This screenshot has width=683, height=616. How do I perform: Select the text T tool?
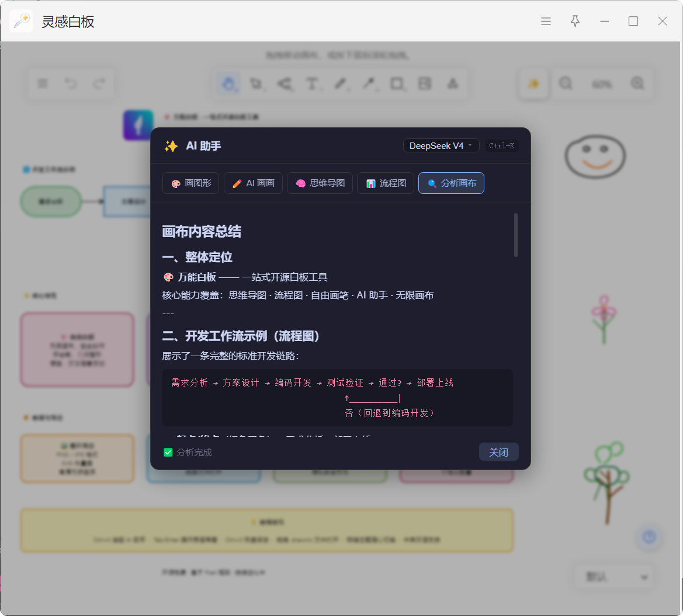point(313,83)
